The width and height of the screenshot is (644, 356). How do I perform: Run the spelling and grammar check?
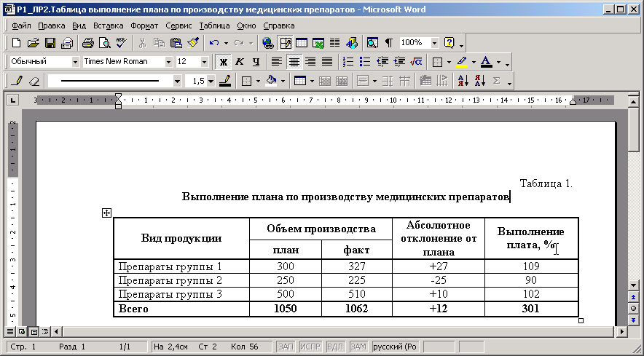(120, 43)
